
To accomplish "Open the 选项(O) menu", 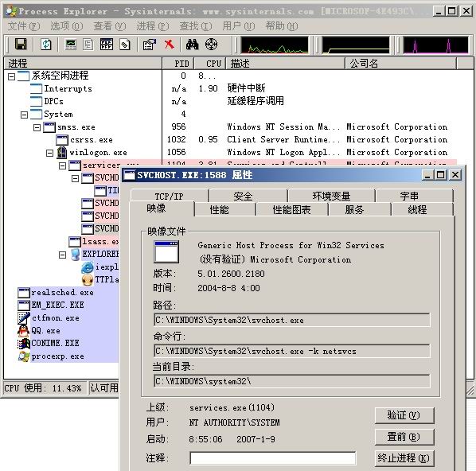I will pos(67,26).
